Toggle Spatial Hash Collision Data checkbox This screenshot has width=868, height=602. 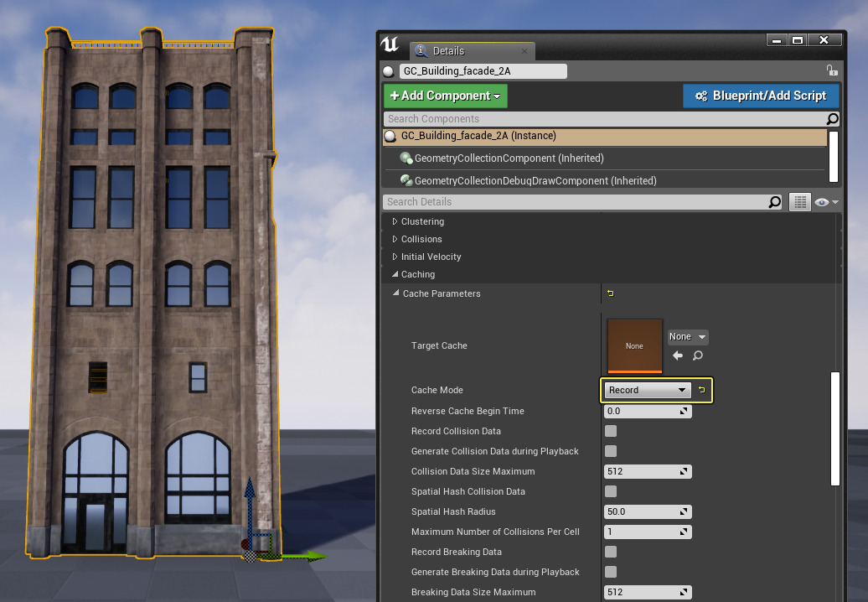click(x=611, y=491)
